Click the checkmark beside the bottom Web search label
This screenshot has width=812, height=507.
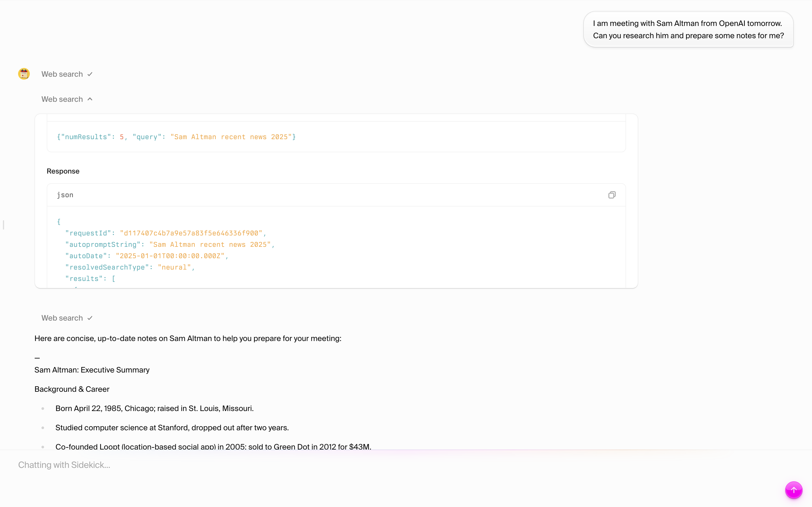(x=90, y=318)
